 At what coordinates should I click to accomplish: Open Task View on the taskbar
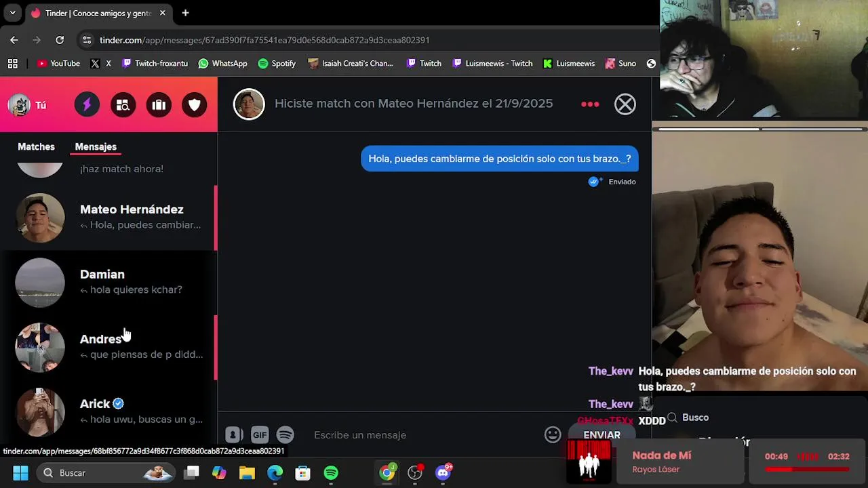pyautogui.click(x=191, y=473)
